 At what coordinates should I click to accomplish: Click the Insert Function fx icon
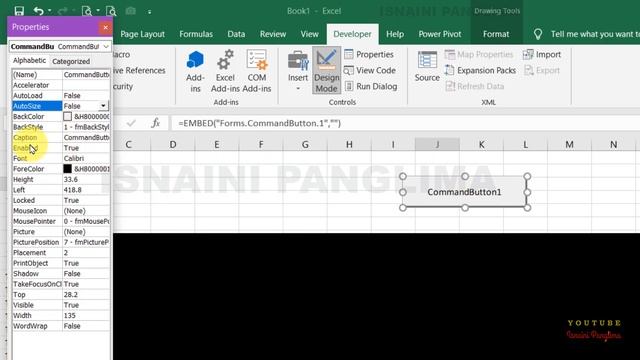click(156, 123)
